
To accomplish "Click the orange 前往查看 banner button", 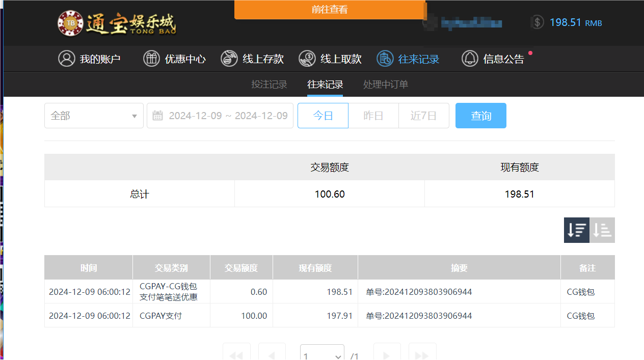I will tap(330, 9).
